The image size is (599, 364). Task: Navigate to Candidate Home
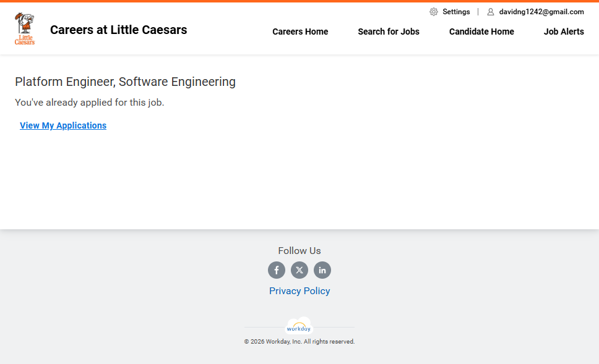click(x=481, y=32)
